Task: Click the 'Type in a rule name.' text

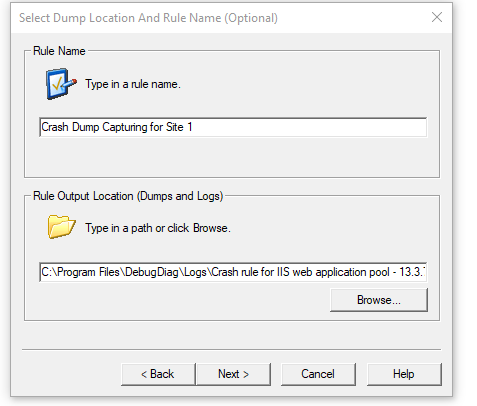Action: click(133, 84)
